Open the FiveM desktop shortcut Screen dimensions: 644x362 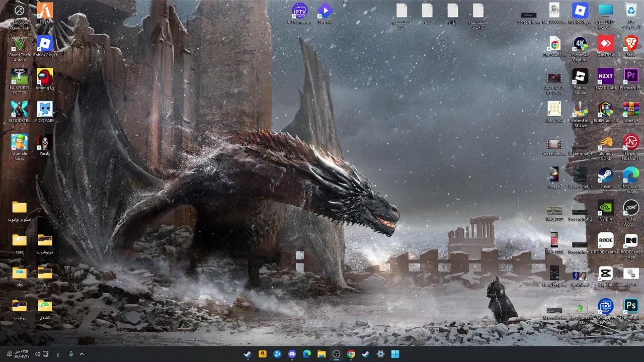45,14
